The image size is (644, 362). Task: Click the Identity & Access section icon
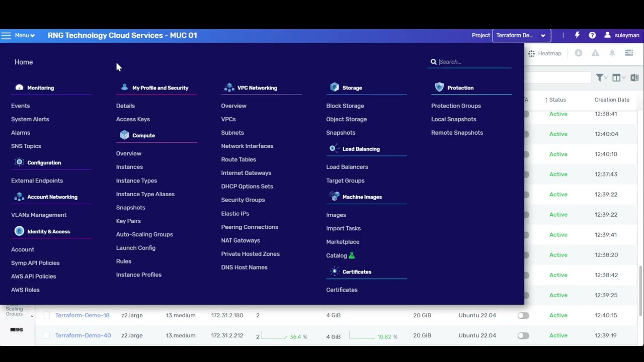point(19,231)
